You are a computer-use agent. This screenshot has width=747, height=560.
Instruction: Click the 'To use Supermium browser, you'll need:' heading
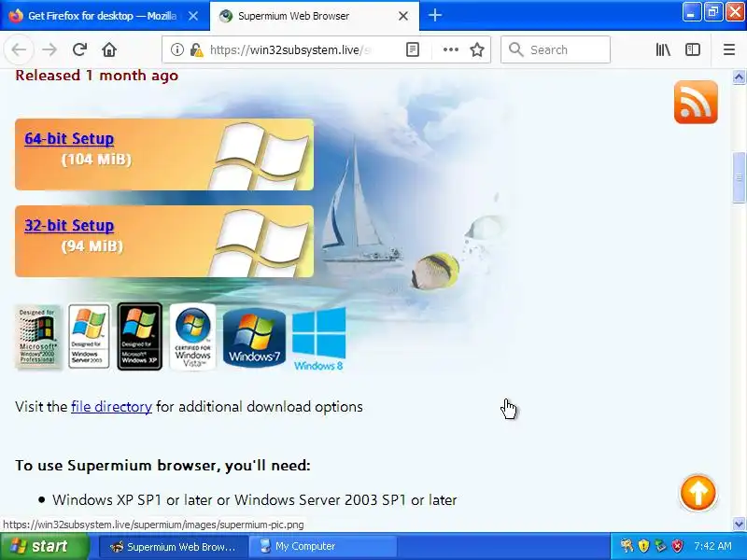point(162,465)
